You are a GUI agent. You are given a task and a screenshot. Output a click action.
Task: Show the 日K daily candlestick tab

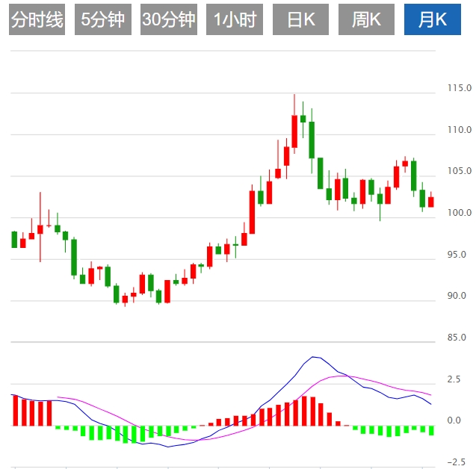pyautogui.click(x=300, y=20)
